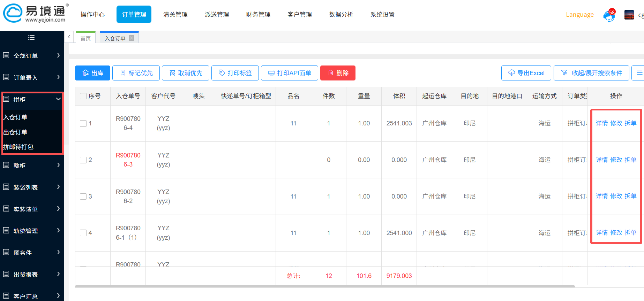The width and height of the screenshot is (644, 301).
Task: Open the 清关管理 top menu
Action: pos(175,14)
